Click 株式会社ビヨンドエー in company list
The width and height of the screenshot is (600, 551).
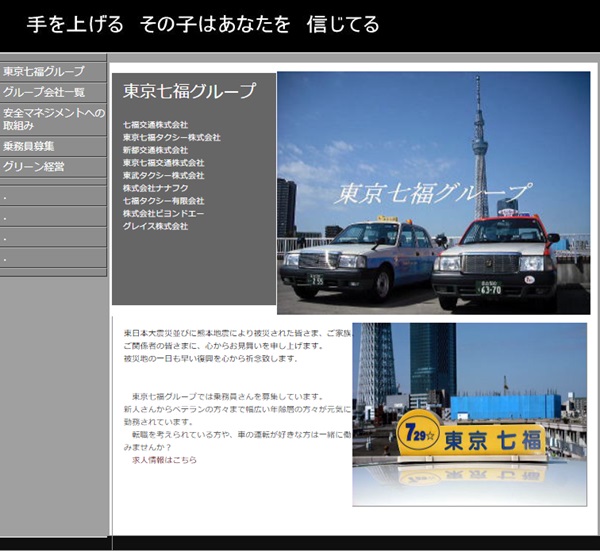click(163, 214)
